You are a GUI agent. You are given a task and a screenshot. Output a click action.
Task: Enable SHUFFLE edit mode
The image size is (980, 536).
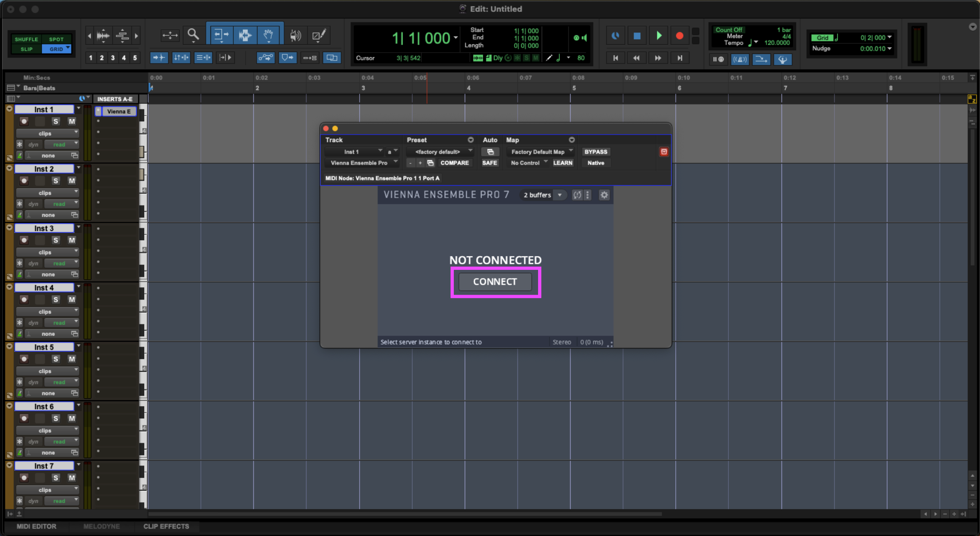(26, 39)
